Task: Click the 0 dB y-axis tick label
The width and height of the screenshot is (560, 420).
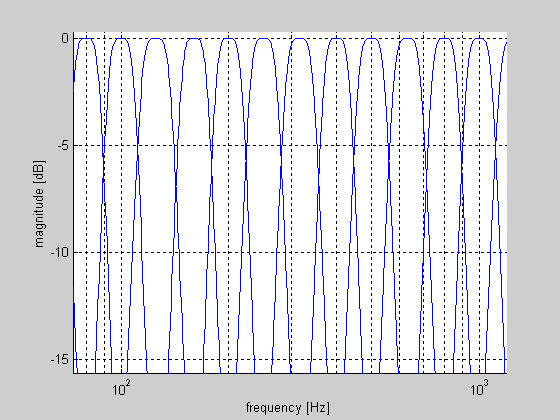Action: point(65,38)
